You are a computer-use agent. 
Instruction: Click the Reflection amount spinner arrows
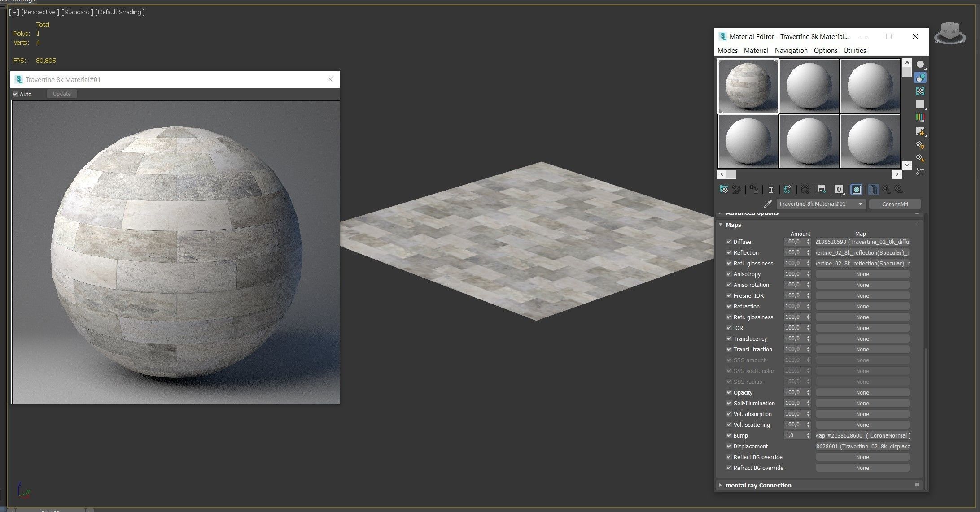pyautogui.click(x=808, y=252)
